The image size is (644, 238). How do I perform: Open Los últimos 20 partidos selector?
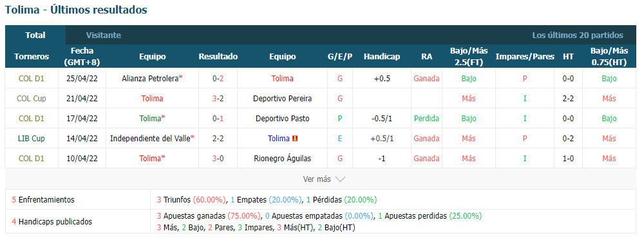[x=578, y=35]
